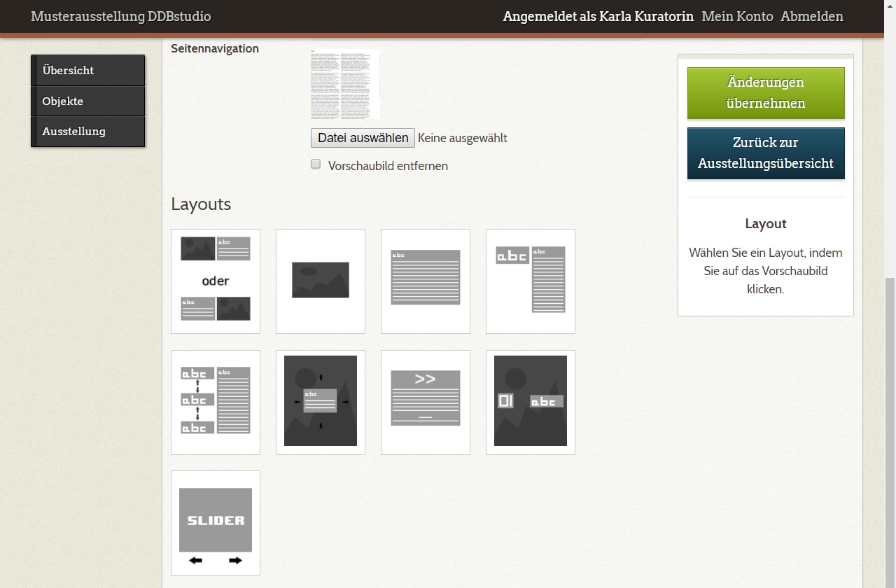This screenshot has height=588, width=896.
Task: Click the 'Layouts' section heading
Action: pyautogui.click(x=201, y=204)
